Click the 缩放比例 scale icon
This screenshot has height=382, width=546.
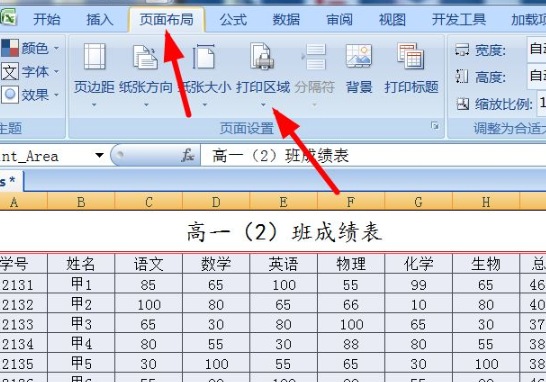pyautogui.click(x=463, y=104)
